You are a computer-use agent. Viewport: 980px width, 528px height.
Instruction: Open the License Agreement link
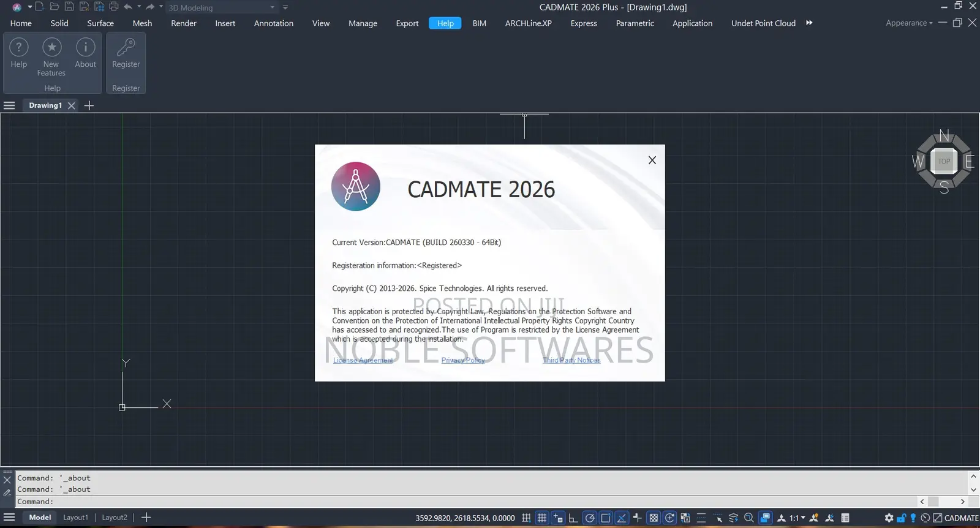363,360
